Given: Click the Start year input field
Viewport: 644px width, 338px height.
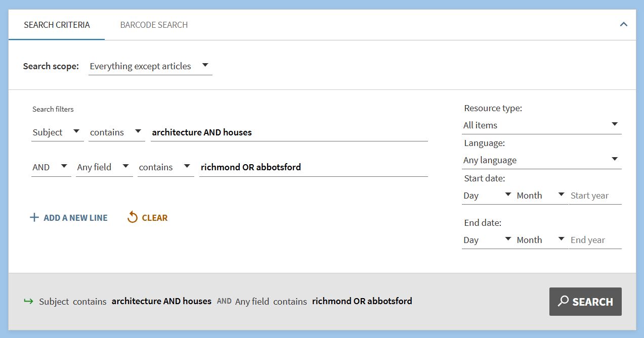Looking at the screenshot, I should tap(595, 196).
